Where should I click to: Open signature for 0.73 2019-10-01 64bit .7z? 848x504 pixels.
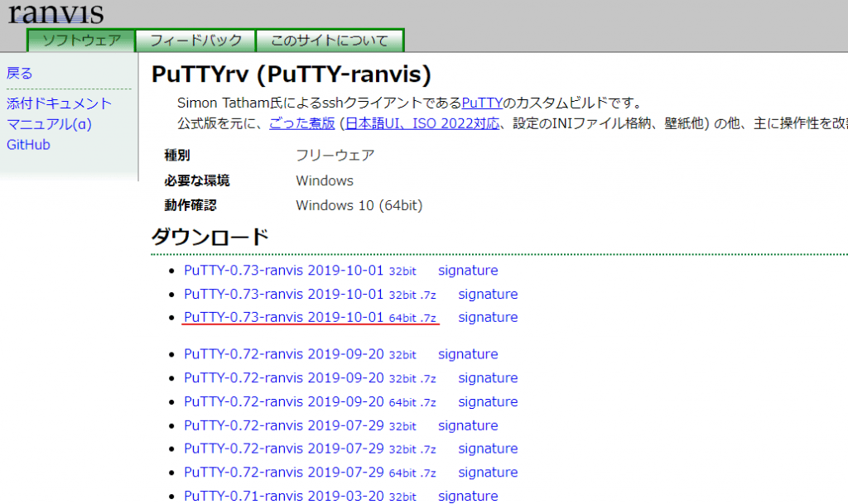[x=488, y=317]
